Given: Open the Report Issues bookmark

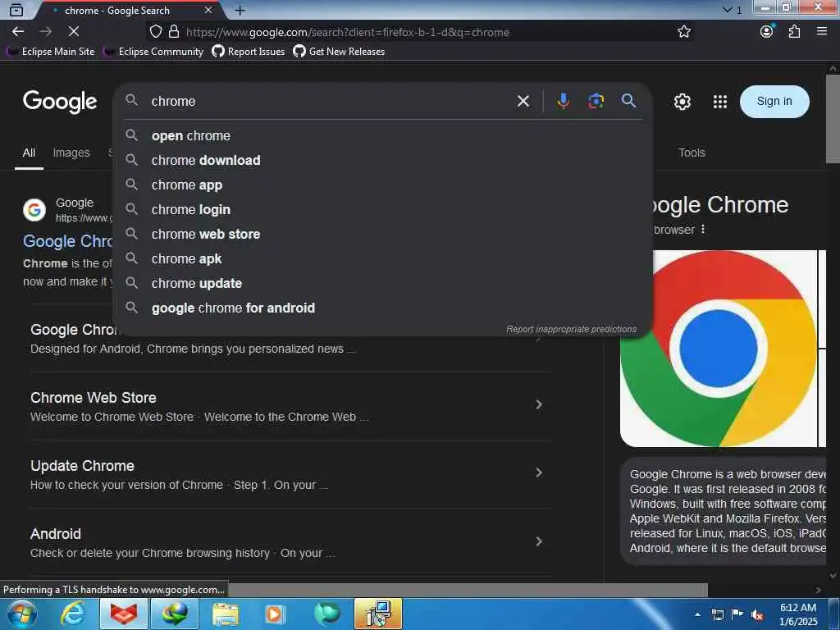Looking at the screenshot, I should 249,52.
